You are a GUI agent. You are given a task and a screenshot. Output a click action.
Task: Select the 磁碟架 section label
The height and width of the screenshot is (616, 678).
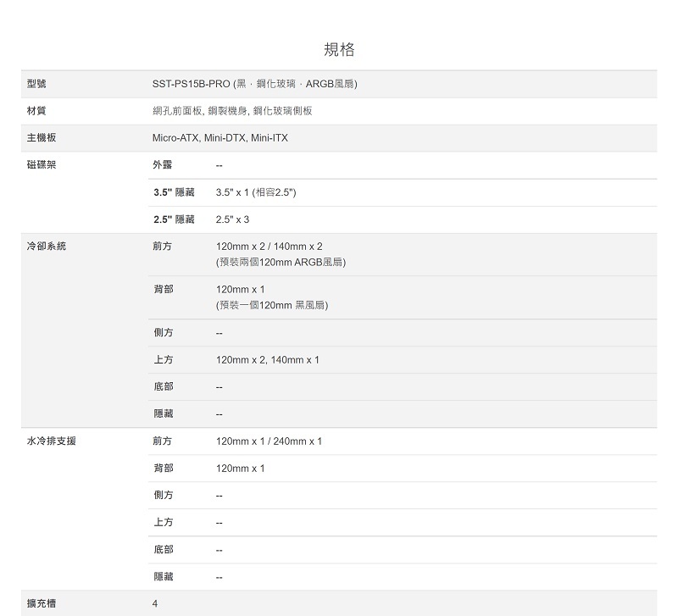[x=41, y=164]
